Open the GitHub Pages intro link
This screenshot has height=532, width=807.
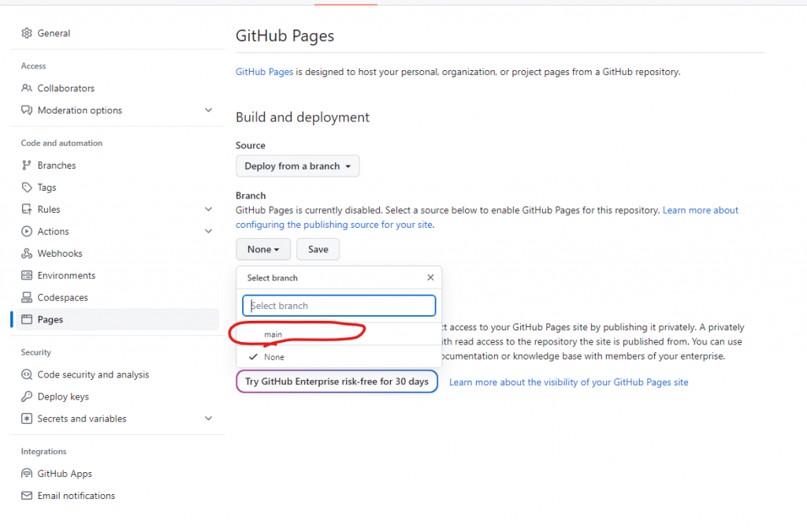tap(265, 72)
